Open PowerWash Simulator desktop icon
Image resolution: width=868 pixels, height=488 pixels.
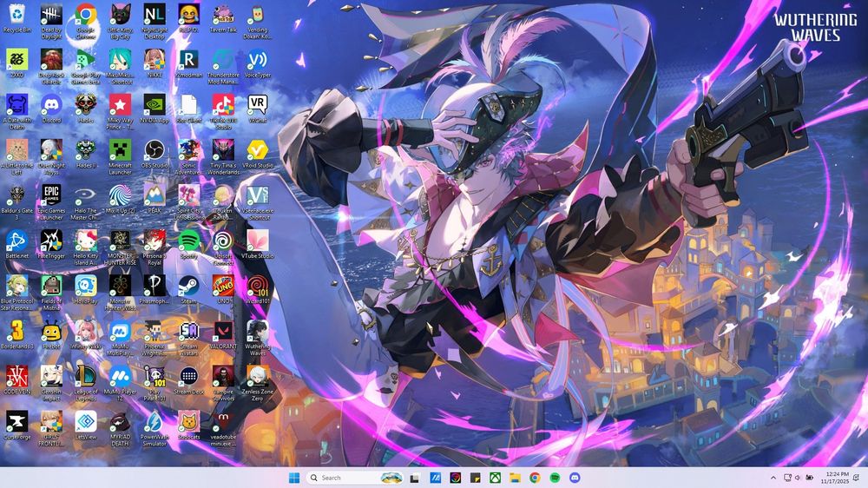[155, 430]
